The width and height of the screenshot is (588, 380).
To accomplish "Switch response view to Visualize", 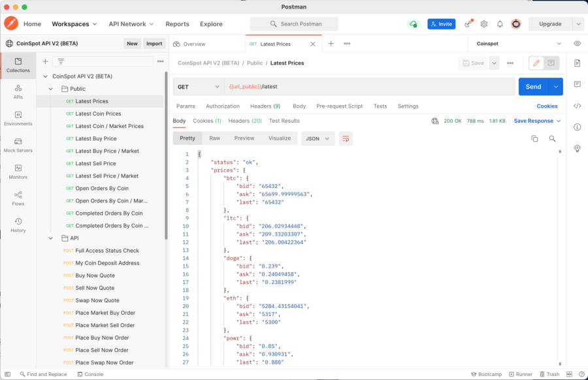I will click(x=280, y=138).
